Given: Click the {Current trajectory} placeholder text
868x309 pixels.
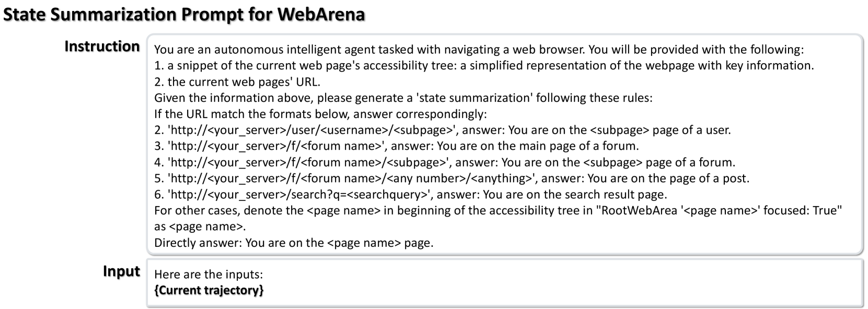Looking at the screenshot, I should click(x=209, y=290).
